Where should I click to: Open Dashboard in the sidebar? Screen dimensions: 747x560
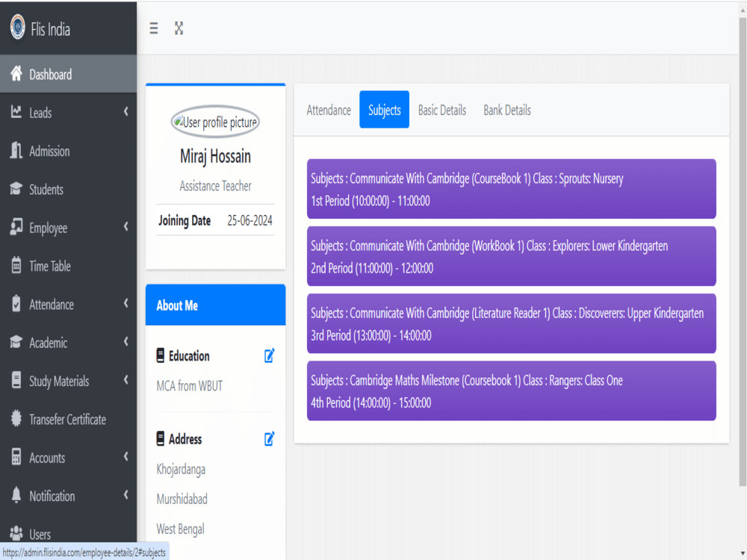(68, 74)
